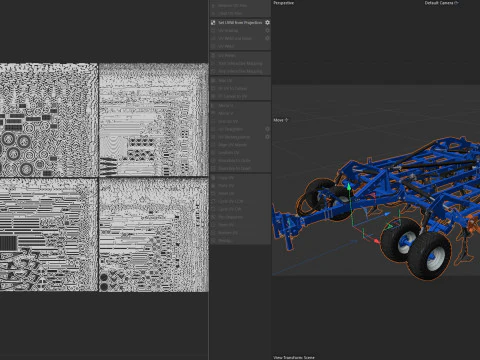Open Set UVW from Projection options gear

(267, 23)
